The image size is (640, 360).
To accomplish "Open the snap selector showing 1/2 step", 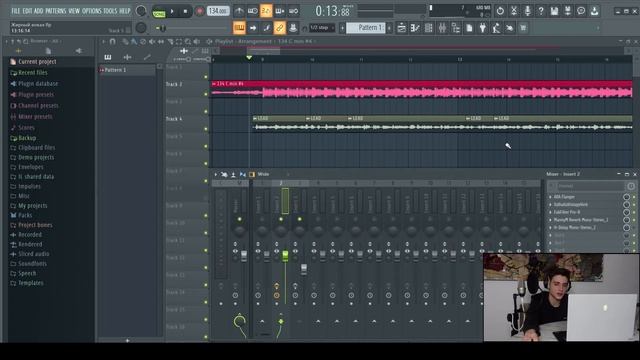I will [x=321, y=28].
